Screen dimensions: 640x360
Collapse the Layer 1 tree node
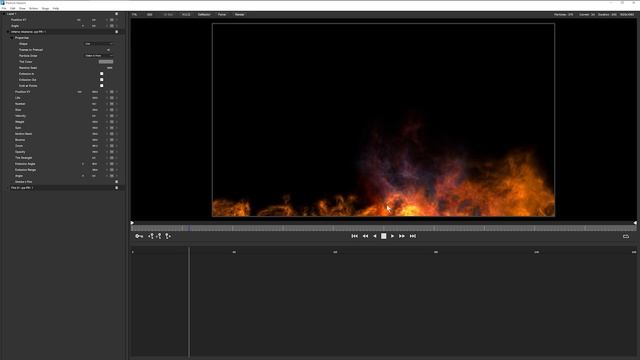click(x=4, y=14)
